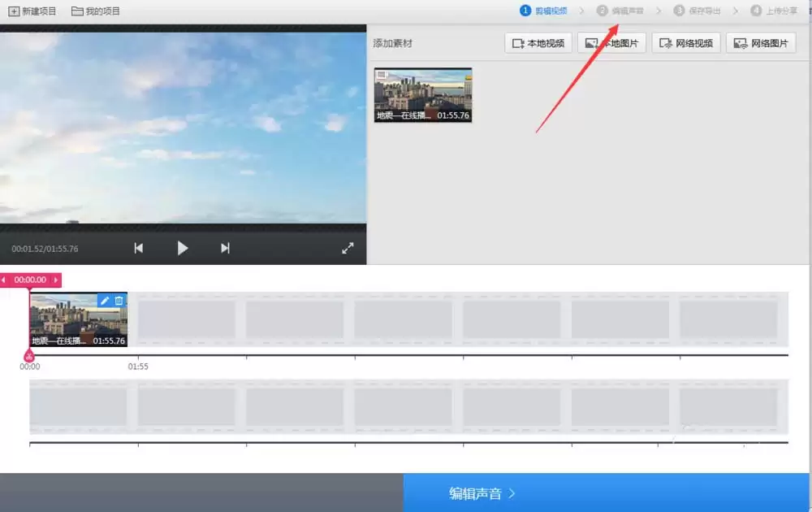Open 我的项目 my projects
The width and height of the screenshot is (812, 512).
coord(95,11)
